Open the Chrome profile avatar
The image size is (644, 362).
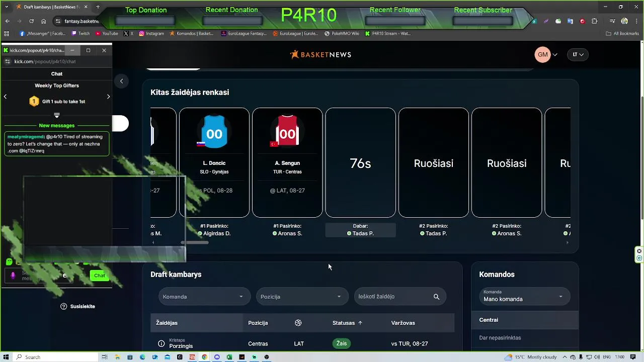[x=624, y=21]
